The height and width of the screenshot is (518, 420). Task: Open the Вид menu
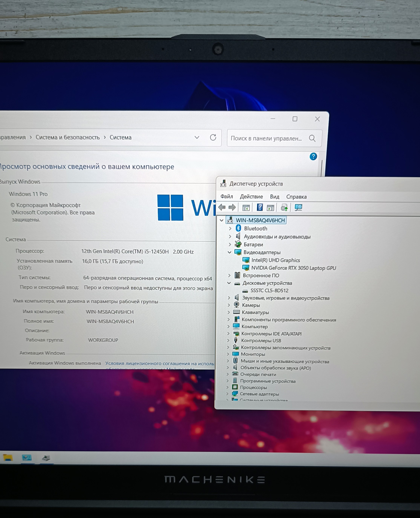(275, 197)
